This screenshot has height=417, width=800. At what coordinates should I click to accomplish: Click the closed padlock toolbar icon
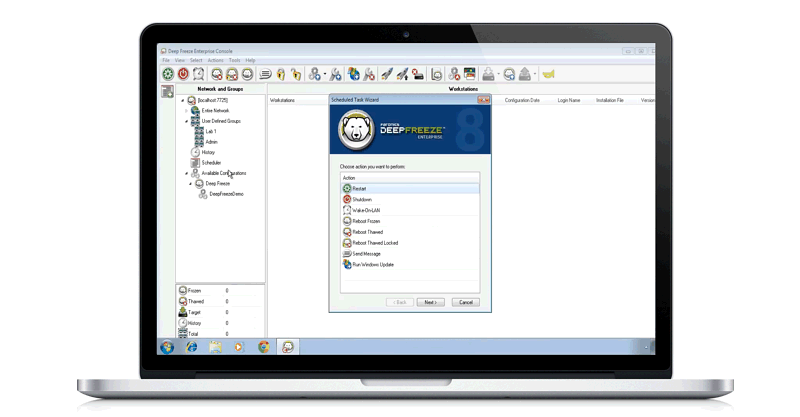coord(281,75)
